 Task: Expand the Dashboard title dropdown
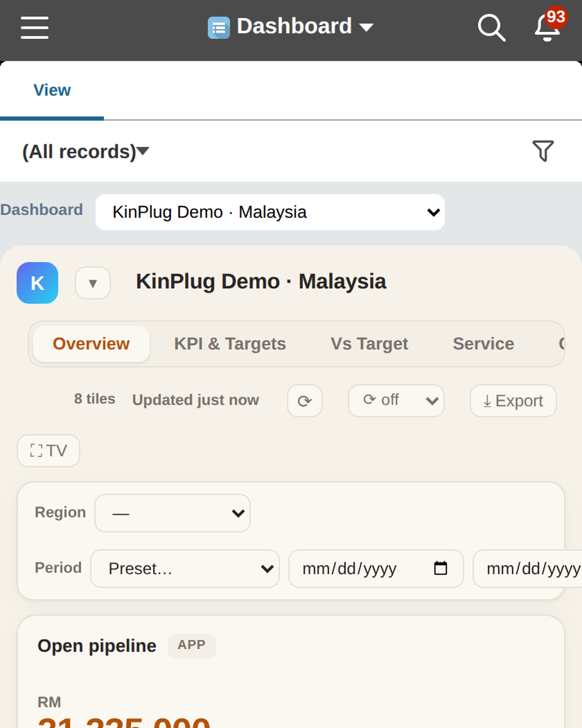(x=366, y=27)
